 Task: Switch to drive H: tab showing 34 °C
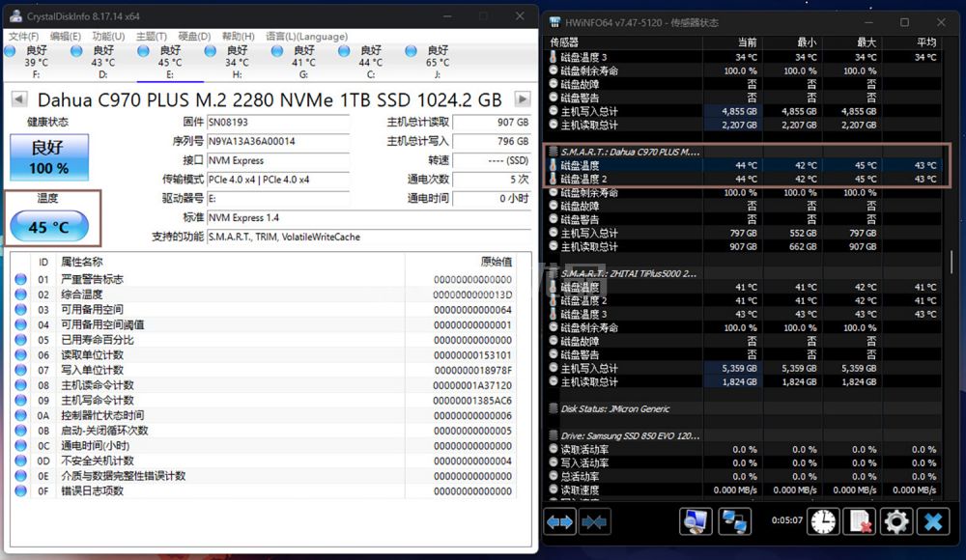coord(237,62)
